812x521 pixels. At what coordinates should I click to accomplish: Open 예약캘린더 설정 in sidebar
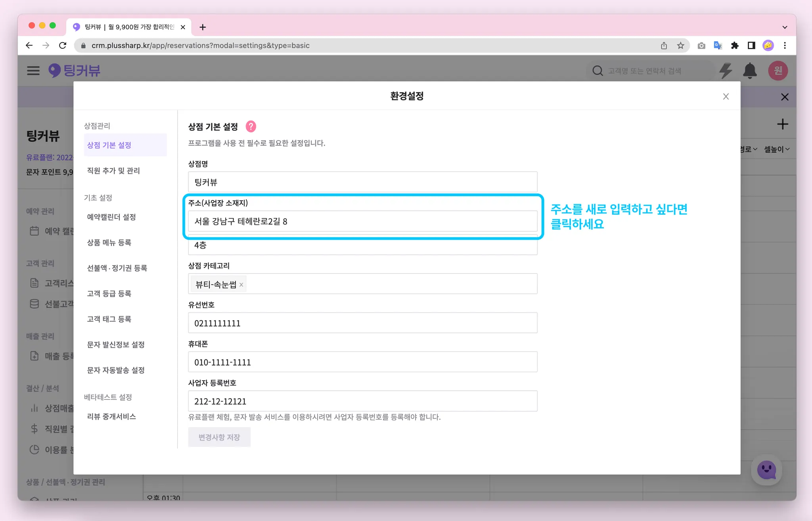pos(111,217)
